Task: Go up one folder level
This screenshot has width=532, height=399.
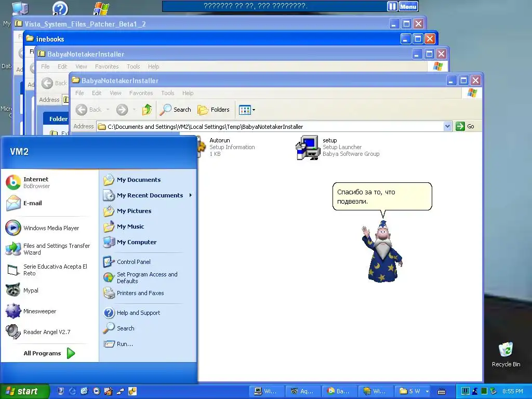Action: click(147, 110)
